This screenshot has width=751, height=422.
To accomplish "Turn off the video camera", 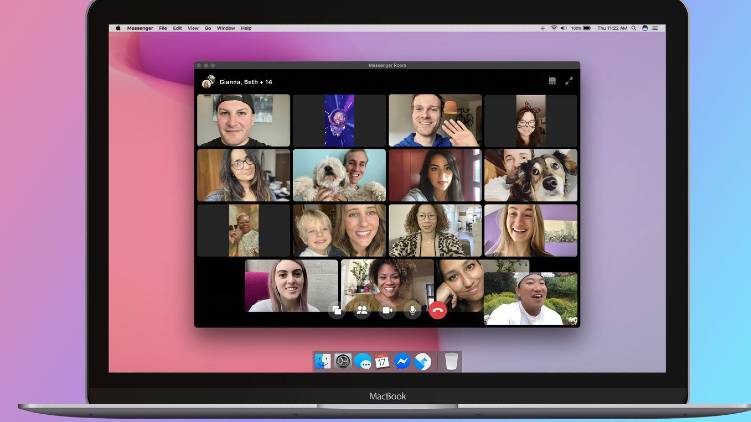I will [x=387, y=310].
